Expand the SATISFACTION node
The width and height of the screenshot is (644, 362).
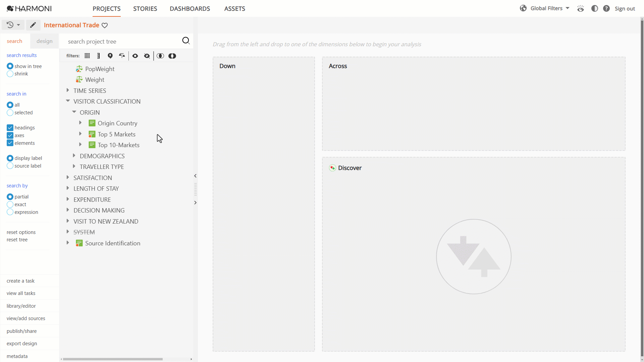point(68,177)
